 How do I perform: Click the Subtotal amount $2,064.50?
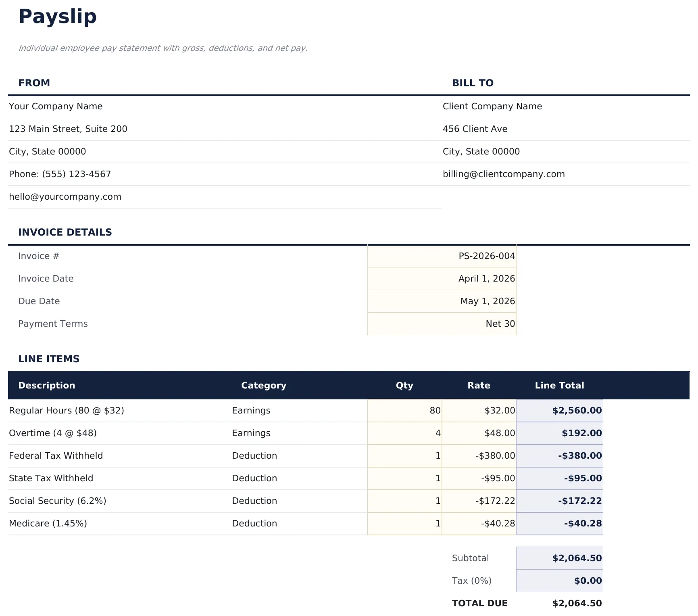point(576,558)
